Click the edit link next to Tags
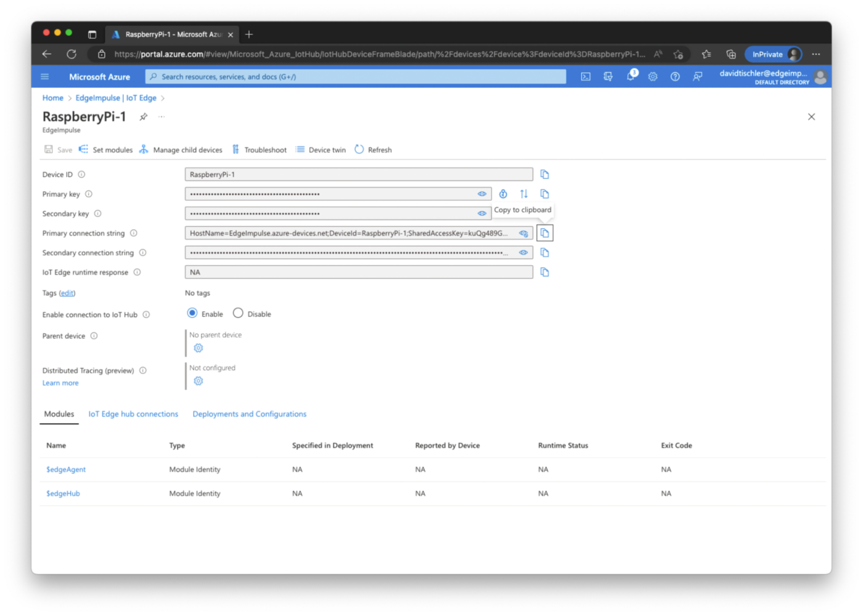Image resolution: width=863 pixels, height=616 pixels. [x=67, y=293]
